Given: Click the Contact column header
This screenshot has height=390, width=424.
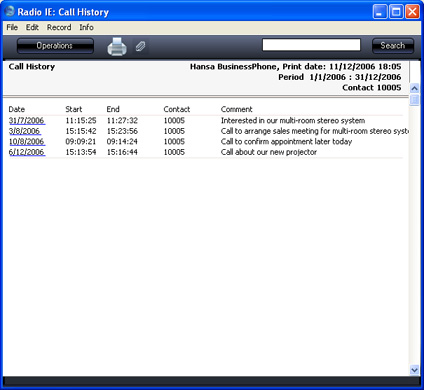Looking at the screenshot, I should coord(177,109).
